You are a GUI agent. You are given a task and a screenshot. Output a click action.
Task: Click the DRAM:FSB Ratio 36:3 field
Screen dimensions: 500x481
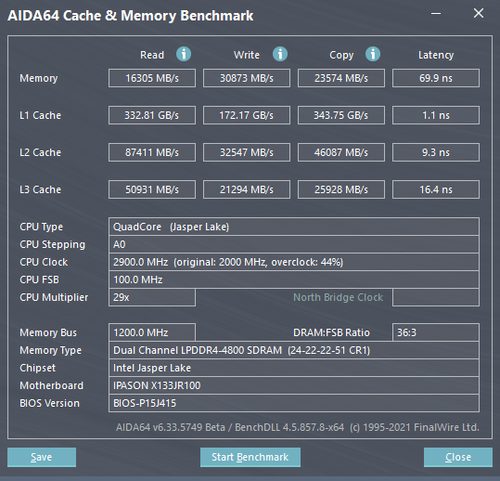436,332
